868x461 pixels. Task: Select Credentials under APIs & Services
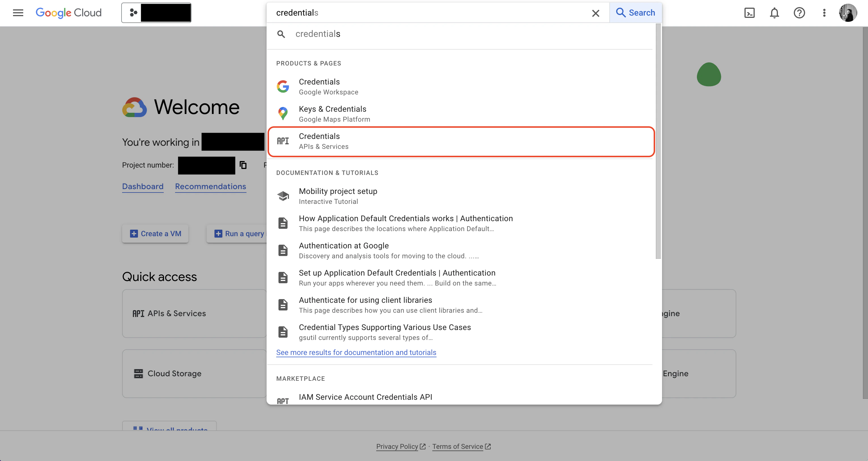[461, 141]
